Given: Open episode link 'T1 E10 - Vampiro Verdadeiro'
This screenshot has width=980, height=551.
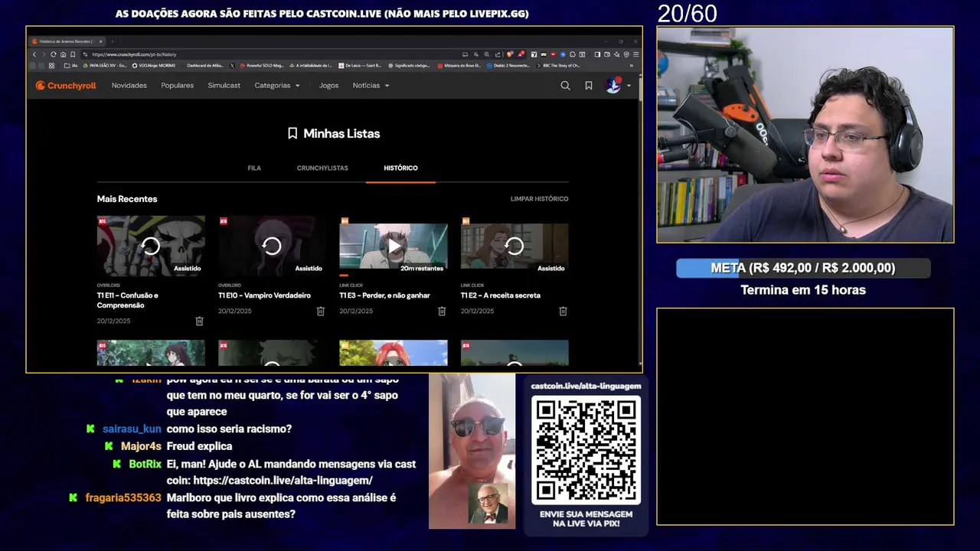Looking at the screenshot, I should tap(265, 295).
